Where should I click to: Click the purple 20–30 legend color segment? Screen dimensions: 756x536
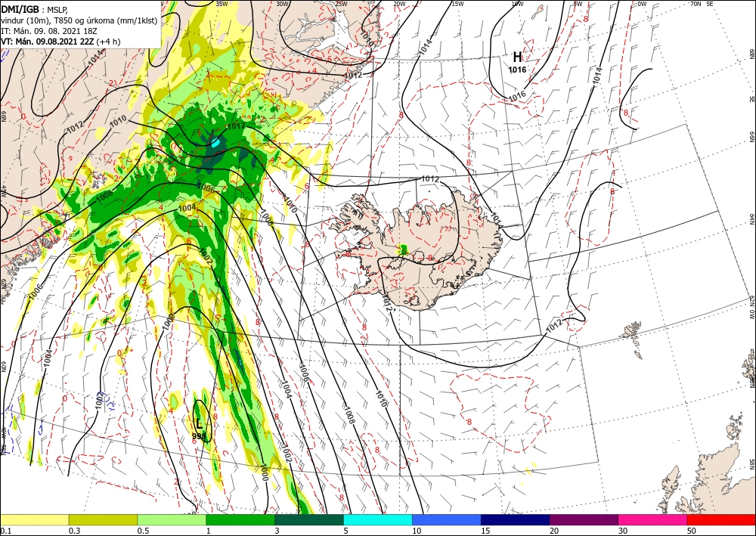[584, 519]
